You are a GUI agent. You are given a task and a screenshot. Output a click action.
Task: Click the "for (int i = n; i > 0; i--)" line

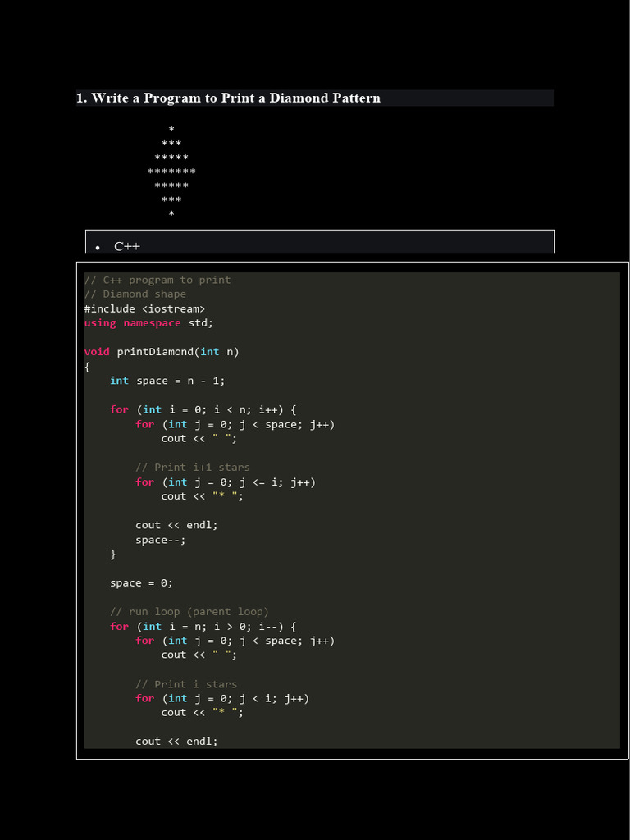coord(203,627)
